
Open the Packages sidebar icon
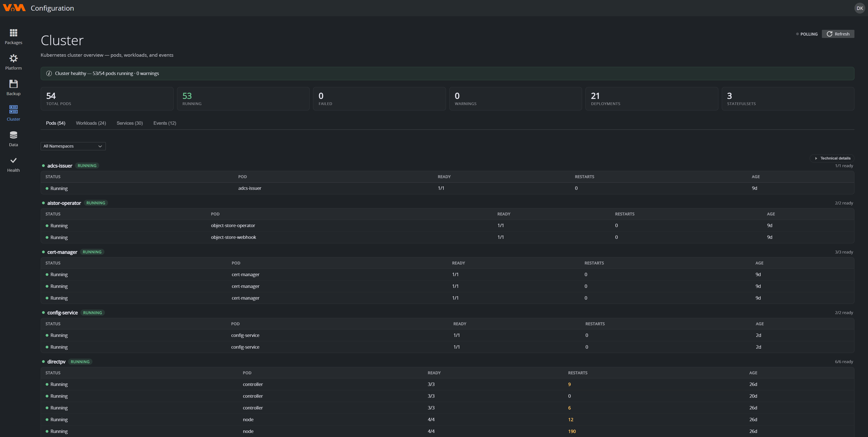14,33
